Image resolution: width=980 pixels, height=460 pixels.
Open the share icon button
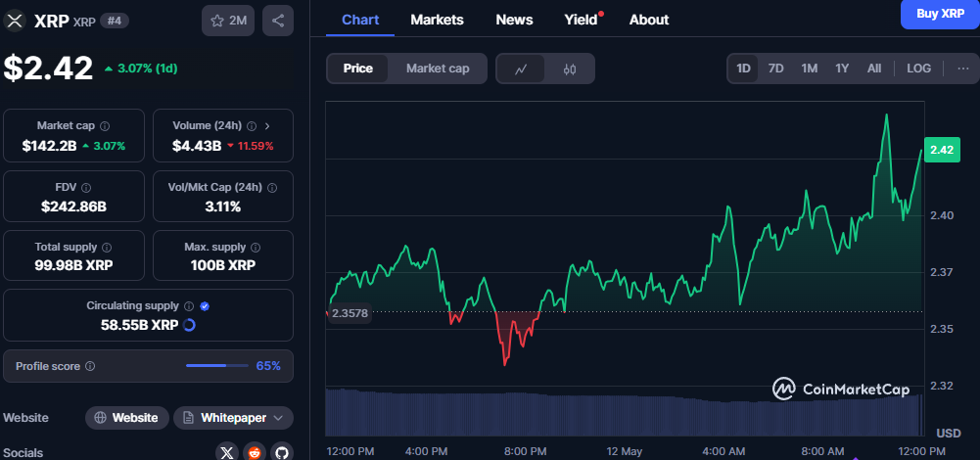click(278, 21)
